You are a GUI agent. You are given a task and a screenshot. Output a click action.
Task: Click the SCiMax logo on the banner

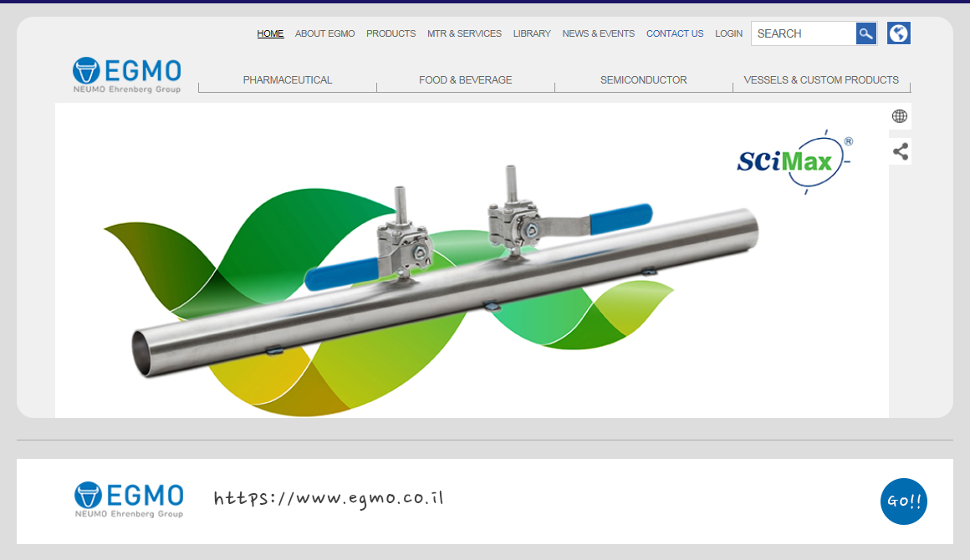tap(795, 162)
